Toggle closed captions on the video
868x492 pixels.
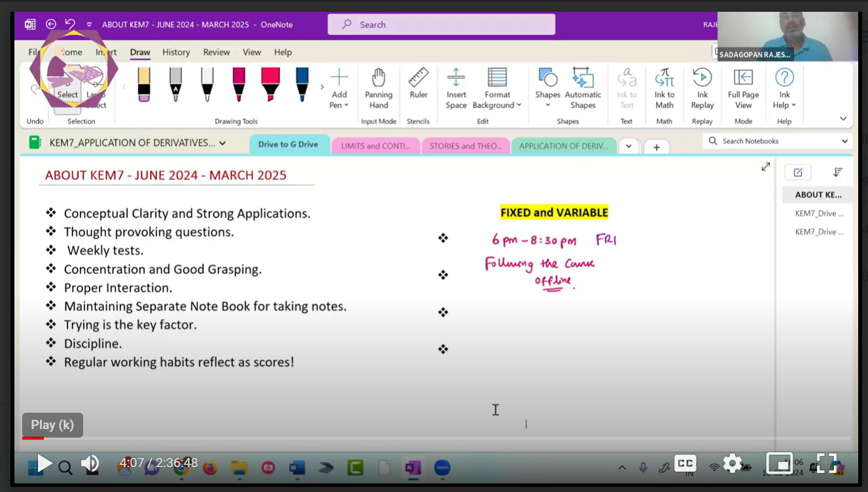685,463
